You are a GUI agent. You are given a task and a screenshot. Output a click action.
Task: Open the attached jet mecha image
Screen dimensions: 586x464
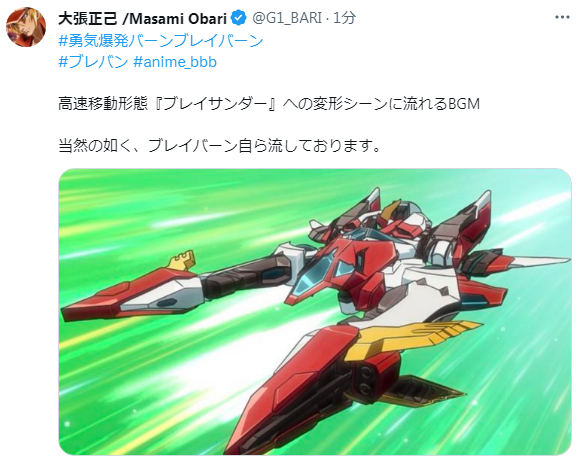point(315,312)
